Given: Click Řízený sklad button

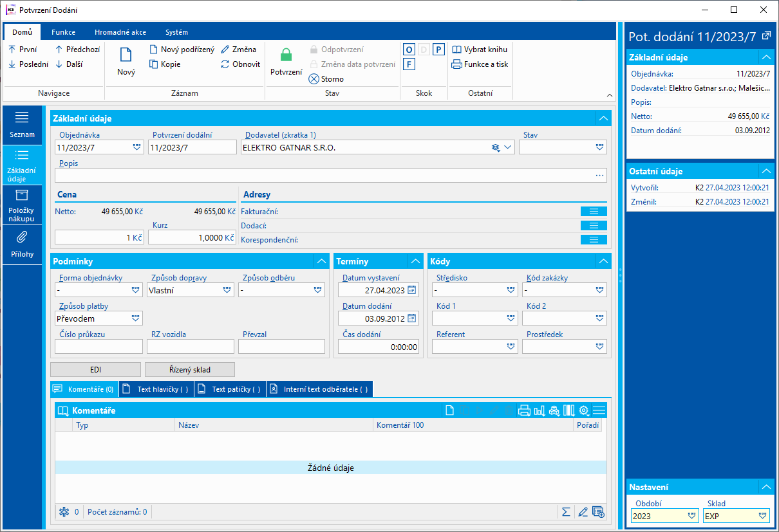Looking at the screenshot, I should 190,370.
